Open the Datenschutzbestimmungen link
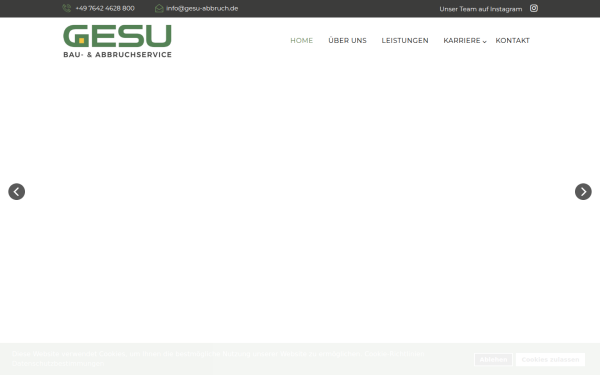 tap(58, 364)
